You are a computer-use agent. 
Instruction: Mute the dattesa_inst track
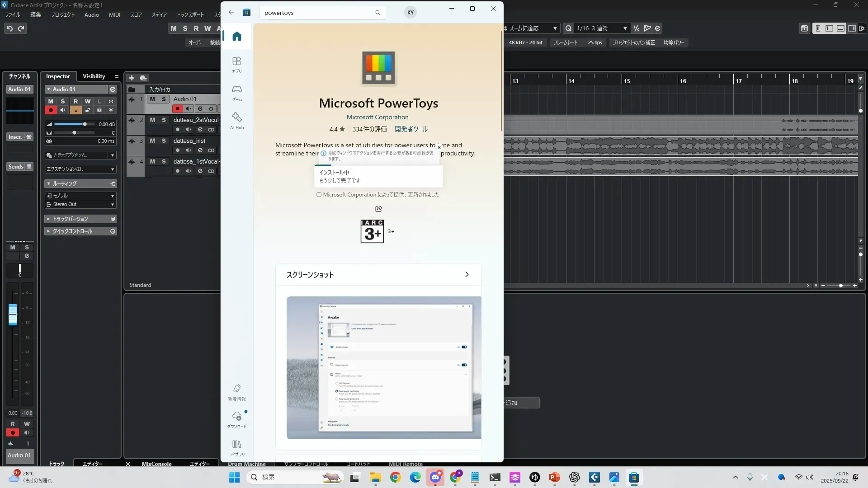[x=152, y=141]
